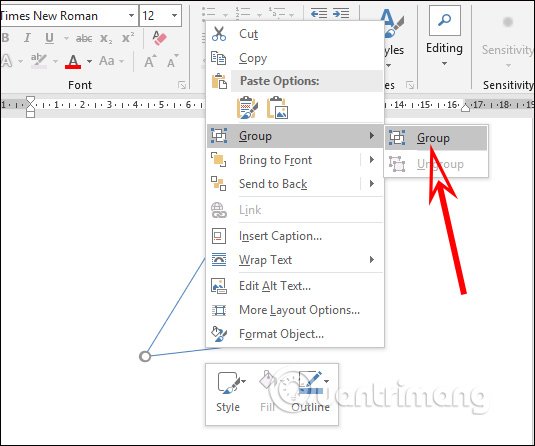
Task: Click the Style button on mini toolbar
Action: tap(228, 392)
